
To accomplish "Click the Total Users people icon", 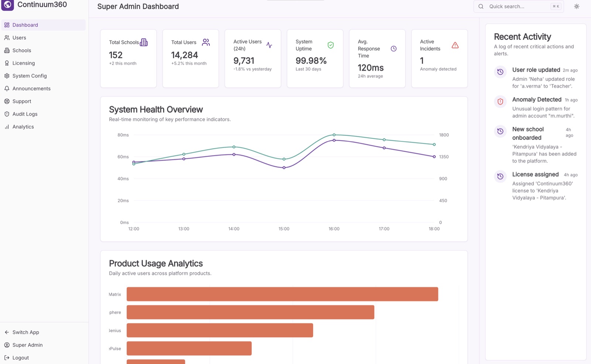I will 206,42.
